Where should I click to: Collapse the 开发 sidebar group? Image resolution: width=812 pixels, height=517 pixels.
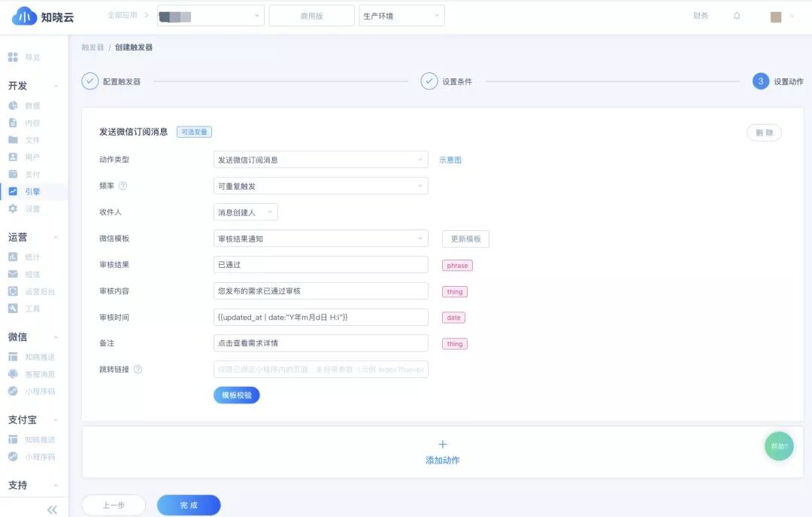click(56, 86)
